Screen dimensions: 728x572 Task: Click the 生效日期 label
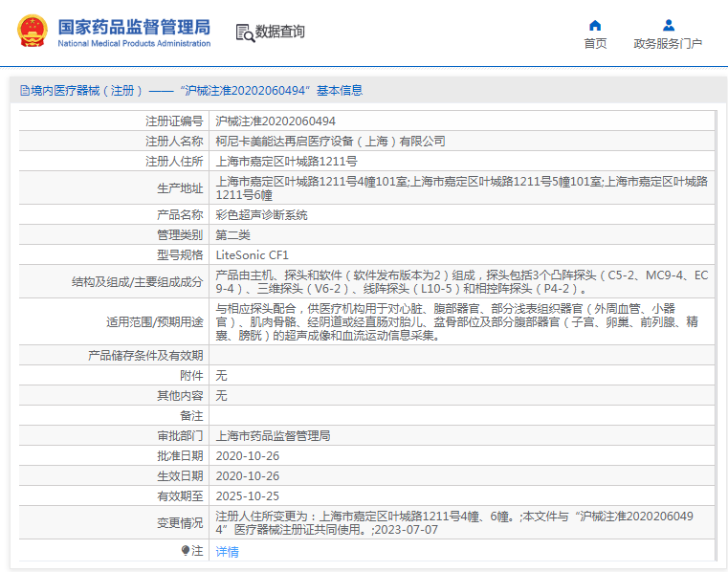[x=180, y=476]
